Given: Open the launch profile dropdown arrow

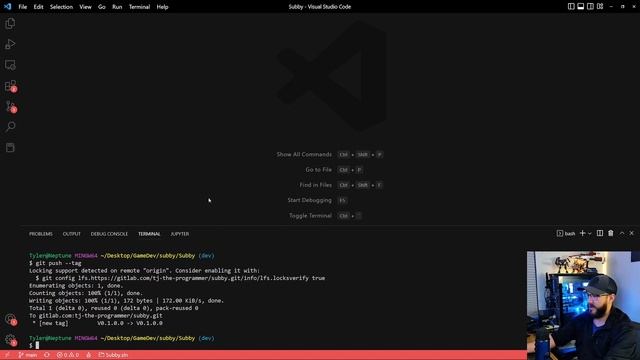Looking at the screenshot, I should 589,233.
